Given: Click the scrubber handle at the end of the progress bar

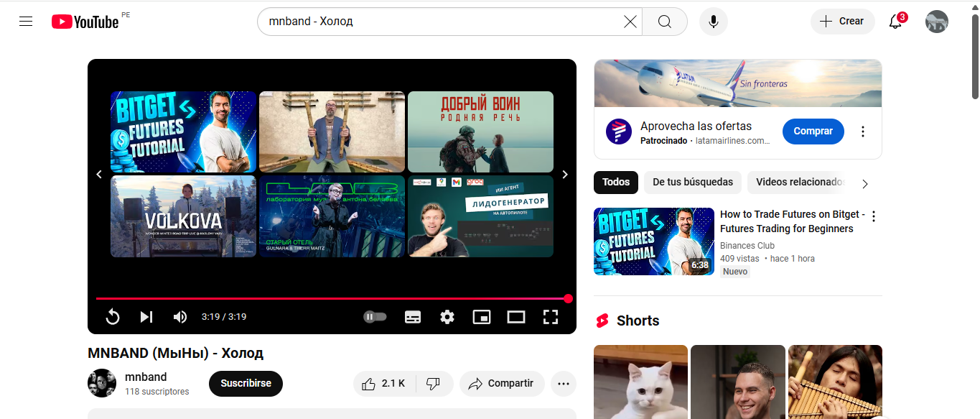Looking at the screenshot, I should [x=568, y=298].
